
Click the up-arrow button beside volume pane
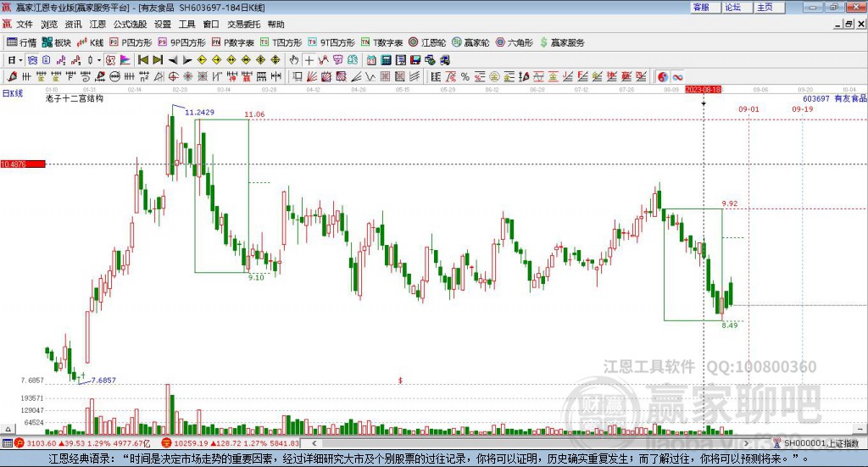tap(8, 428)
